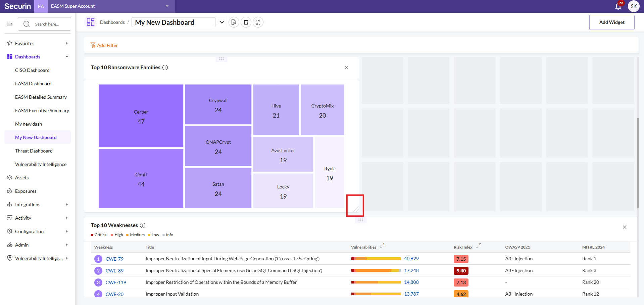Open the notifications bell

coord(618,6)
